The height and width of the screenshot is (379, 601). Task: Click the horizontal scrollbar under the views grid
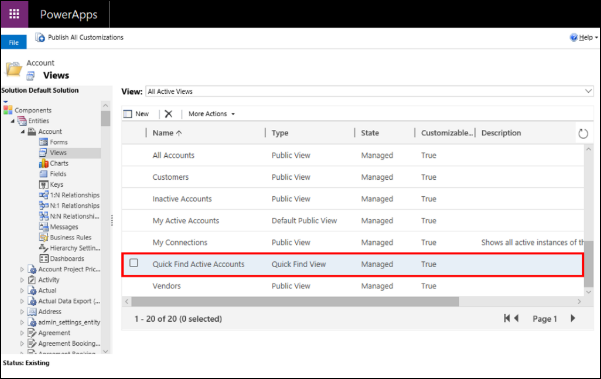pyautogui.click(x=295, y=302)
